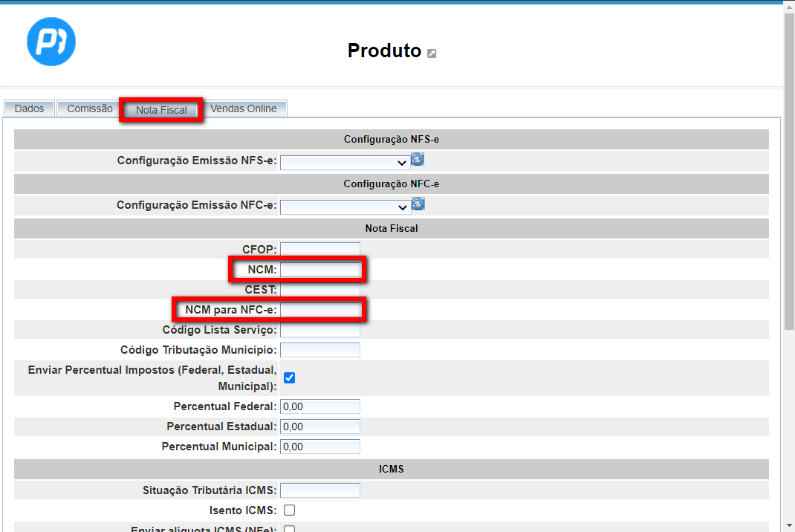The height and width of the screenshot is (532, 795).
Task: Go to the Vendas Online tab
Action: pos(243,108)
